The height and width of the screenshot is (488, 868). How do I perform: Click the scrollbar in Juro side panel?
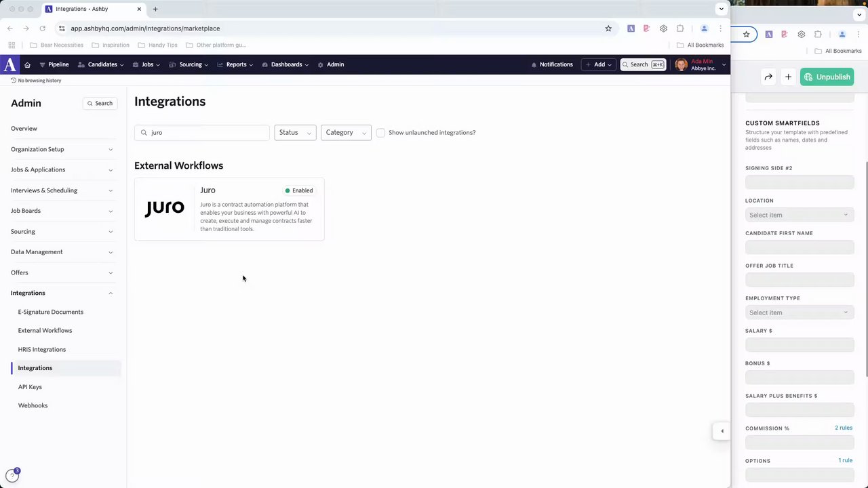866,269
